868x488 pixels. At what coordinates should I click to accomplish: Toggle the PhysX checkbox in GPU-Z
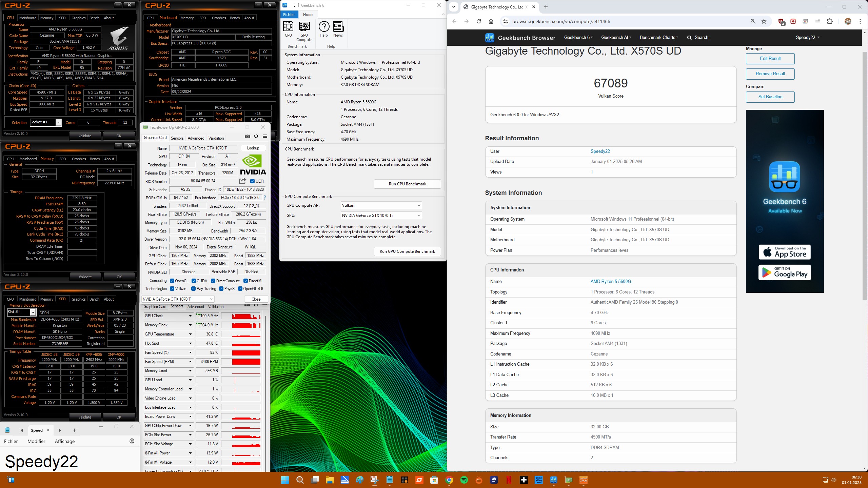221,289
